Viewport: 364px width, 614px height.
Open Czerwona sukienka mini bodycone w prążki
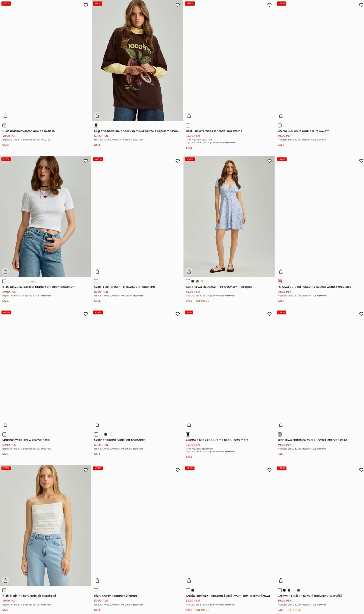click(310, 596)
